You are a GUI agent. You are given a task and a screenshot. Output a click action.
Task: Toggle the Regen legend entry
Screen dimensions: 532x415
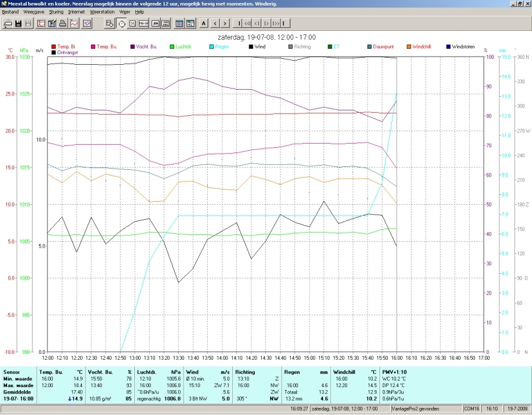pos(219,47)
